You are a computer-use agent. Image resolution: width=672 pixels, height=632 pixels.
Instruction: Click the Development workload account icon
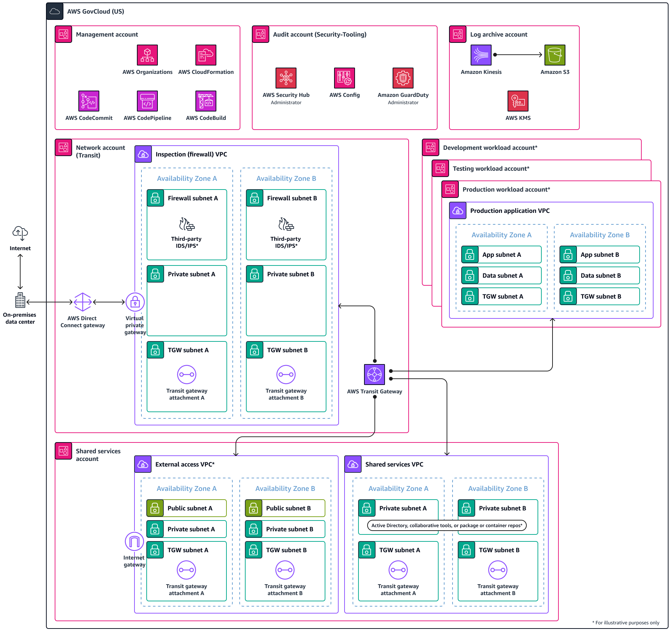click(x=431, y=148)
